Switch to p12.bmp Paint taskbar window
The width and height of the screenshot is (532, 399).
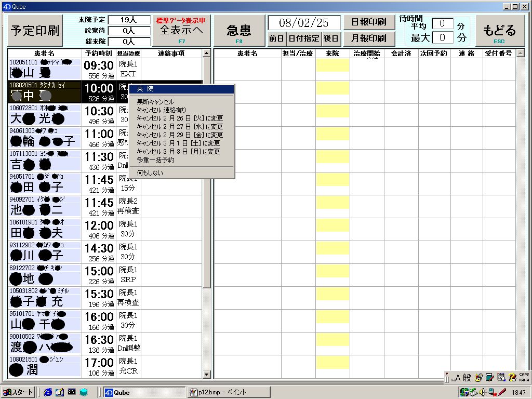229,392
